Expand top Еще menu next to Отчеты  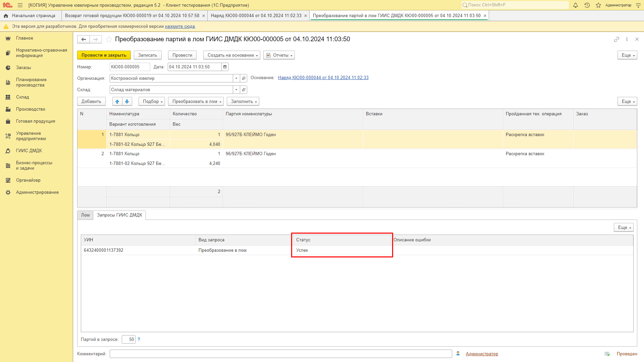coord(627,55)
